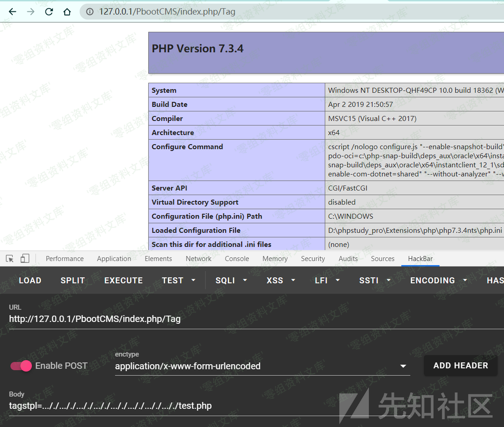Click the EXECUTE button in HackBar
This screenshot has width=504, height=427.
[x=123, y=280]
